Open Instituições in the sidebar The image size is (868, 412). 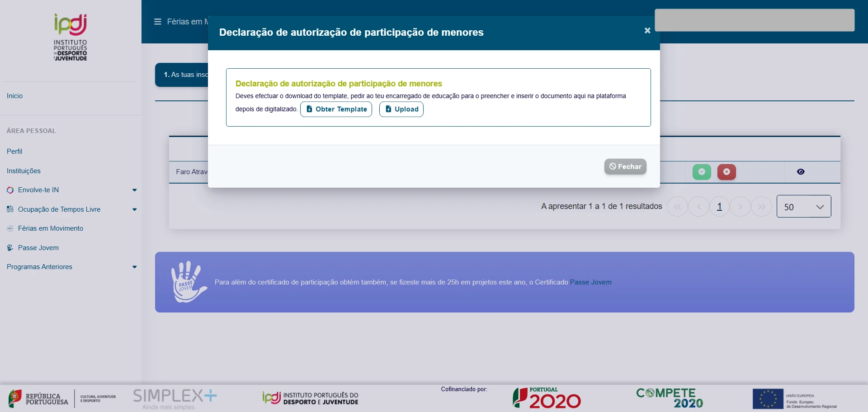coord(24,171)
